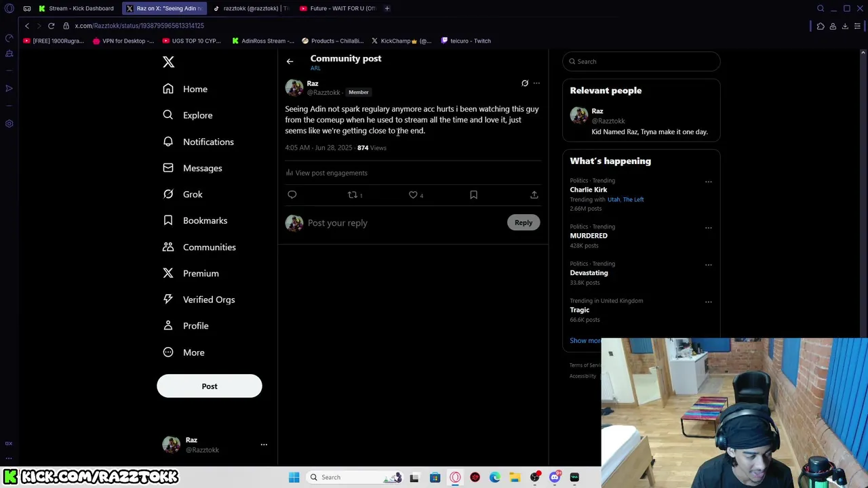Click the Windows taskbar Search box
The width and height of the screenshot is (868, 488).
point(355,477)
